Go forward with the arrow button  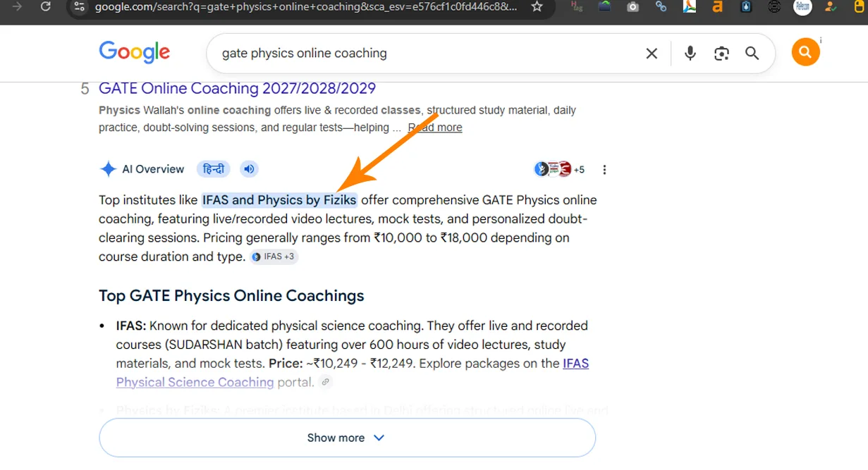(x=18, y=6)
